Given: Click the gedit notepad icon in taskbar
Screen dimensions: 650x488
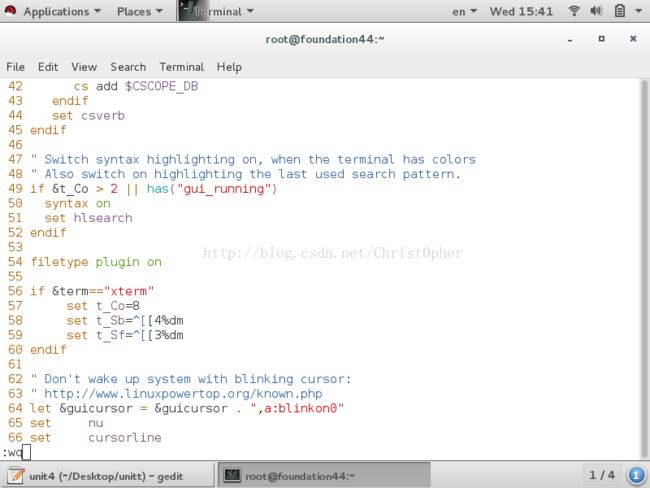Looking at the screenshot, I should (x=15, y=476).
